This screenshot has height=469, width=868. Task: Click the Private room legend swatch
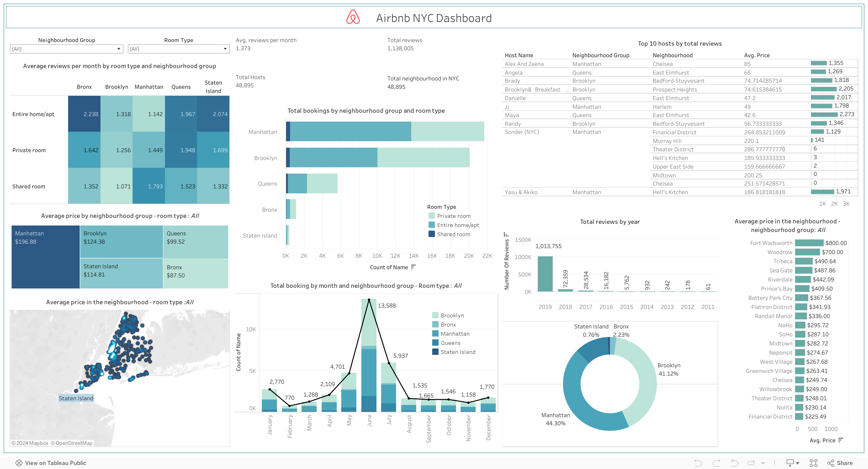[431, 216]
